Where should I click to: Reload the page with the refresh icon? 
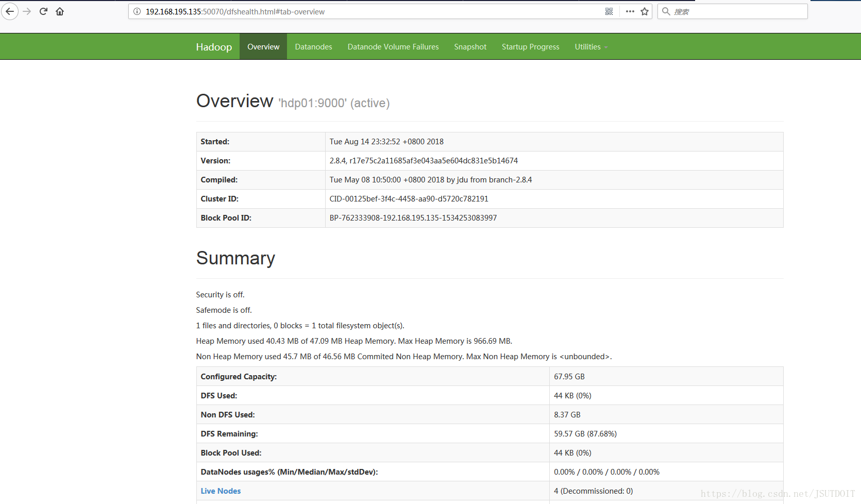(x=43, y=11)
